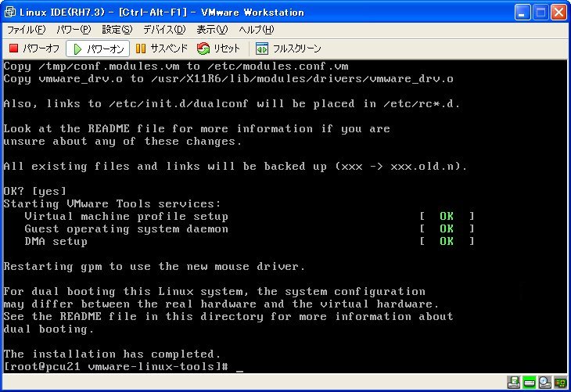Expand the デバイス(D) devices menu
Viewport: 571px width, 392px height.
pyautogui.click(x=163, y=30)
